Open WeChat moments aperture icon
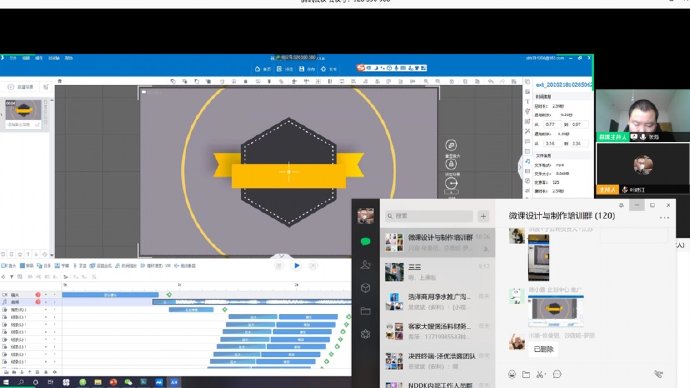This screenshot has height=388, width=690. pyautogui.click(x=365, y=334)
